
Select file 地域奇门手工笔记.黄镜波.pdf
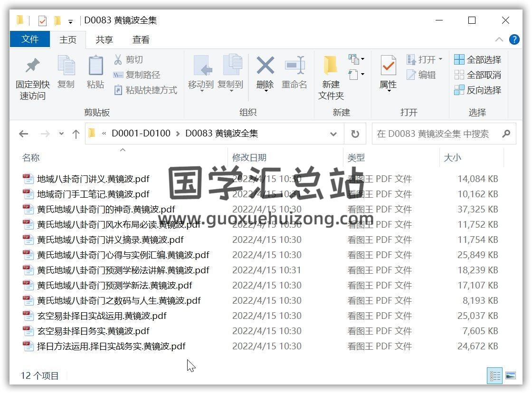(93, 194)
